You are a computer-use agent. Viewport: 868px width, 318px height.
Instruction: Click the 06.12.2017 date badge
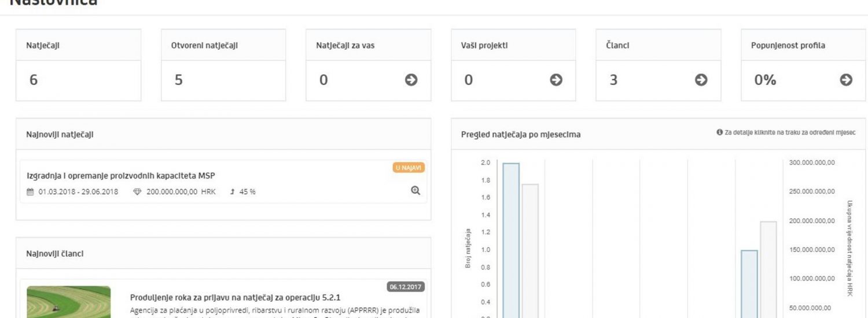point(406,286)
